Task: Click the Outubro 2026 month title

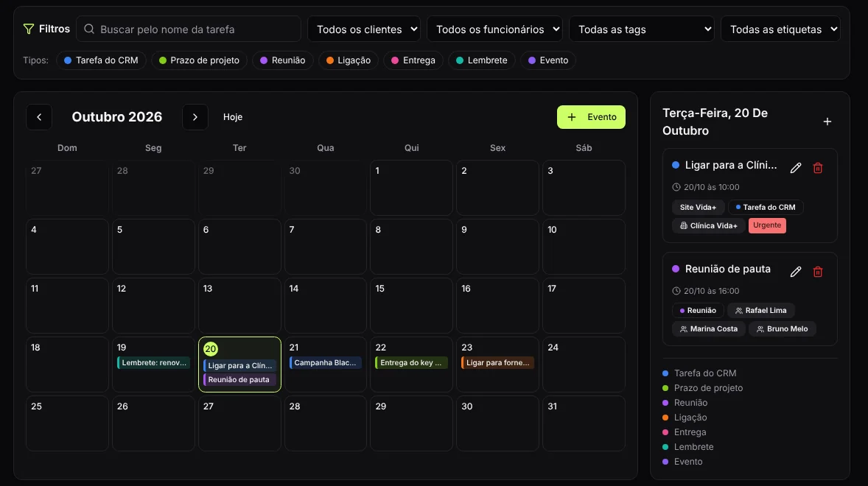Action: (x=117, y=117)
